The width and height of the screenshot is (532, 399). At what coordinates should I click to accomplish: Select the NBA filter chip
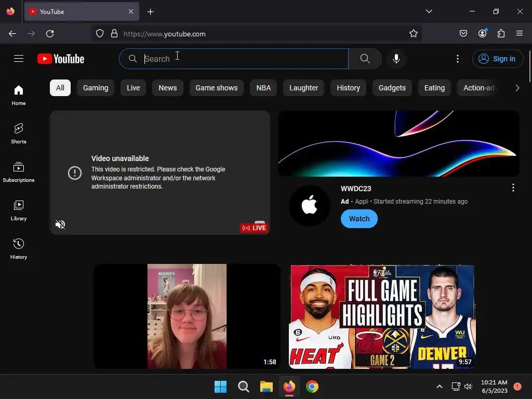[263, 88]
